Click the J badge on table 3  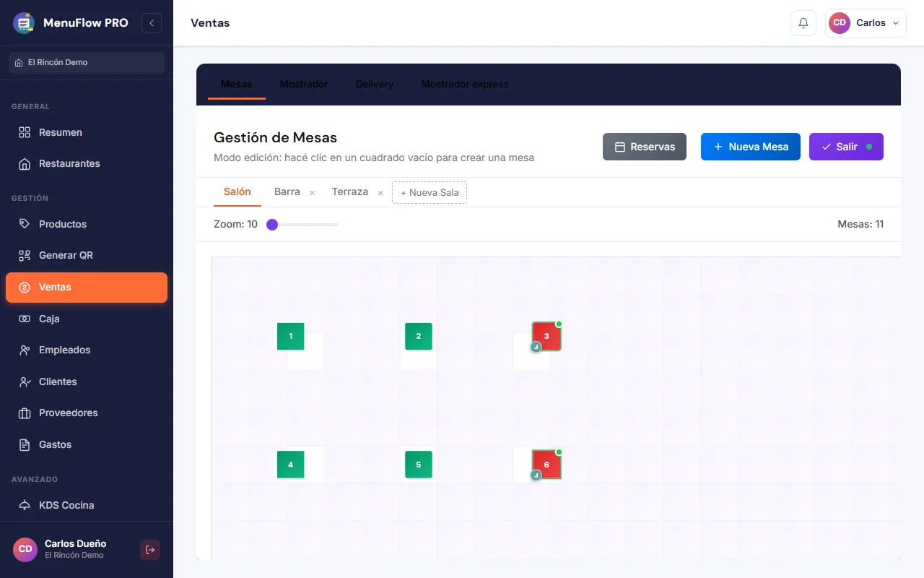(536, 347)
